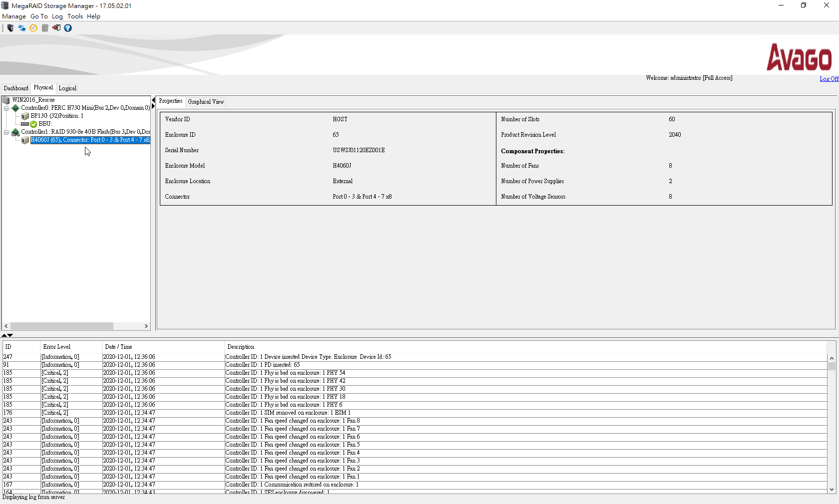Viewport: 839px width, 504px height.
Task: Select the WIN2016_Rescue tree root
Action: click(x=33, y=100)
